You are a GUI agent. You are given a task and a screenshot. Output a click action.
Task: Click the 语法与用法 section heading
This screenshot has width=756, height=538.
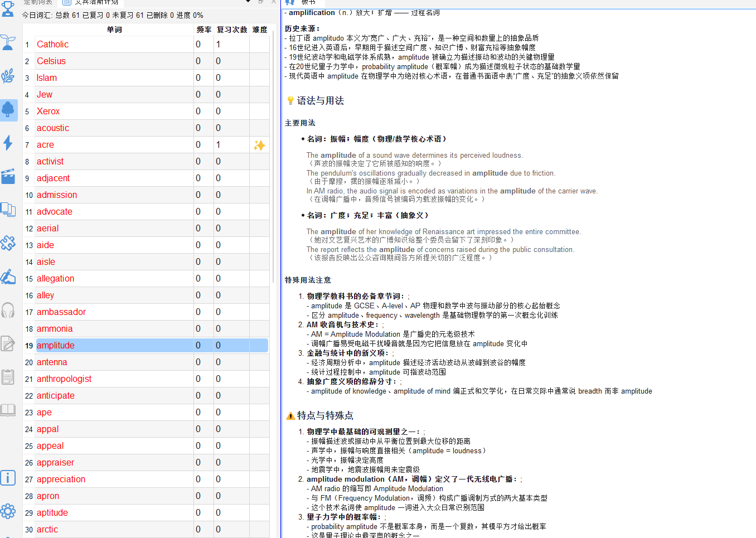tap(321, 101)
